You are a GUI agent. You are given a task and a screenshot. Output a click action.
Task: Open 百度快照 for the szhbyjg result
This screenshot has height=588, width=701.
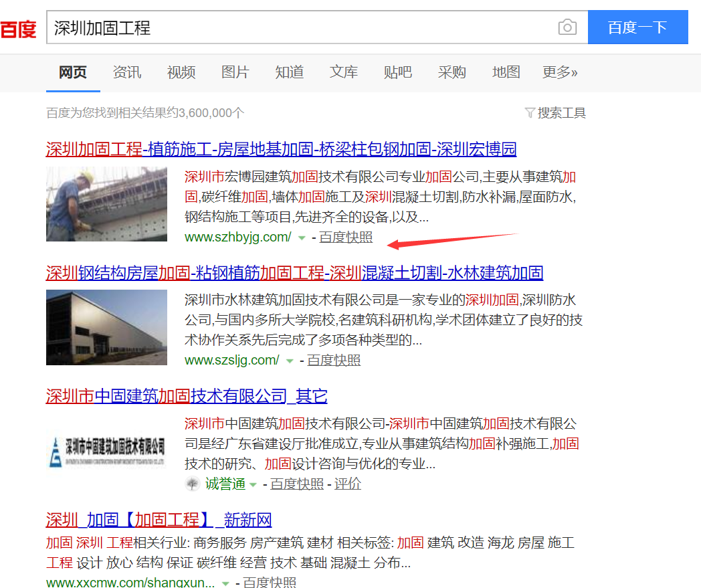[x=346, y=237]
